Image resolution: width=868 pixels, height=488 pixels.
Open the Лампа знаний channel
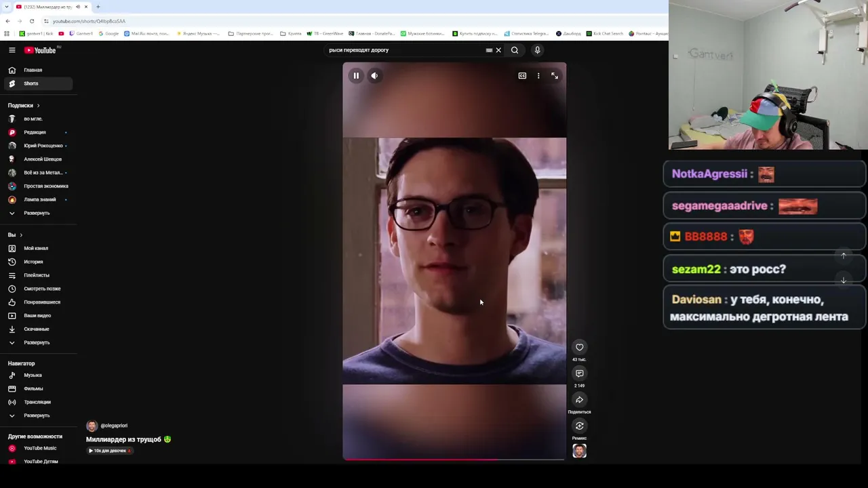[39, 199]
